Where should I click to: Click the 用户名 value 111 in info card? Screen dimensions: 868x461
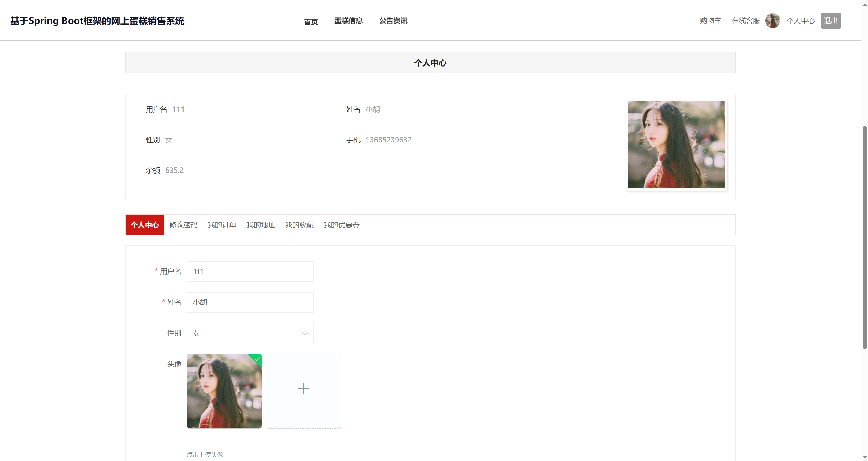pyautogui.click(x=178, y=109)
